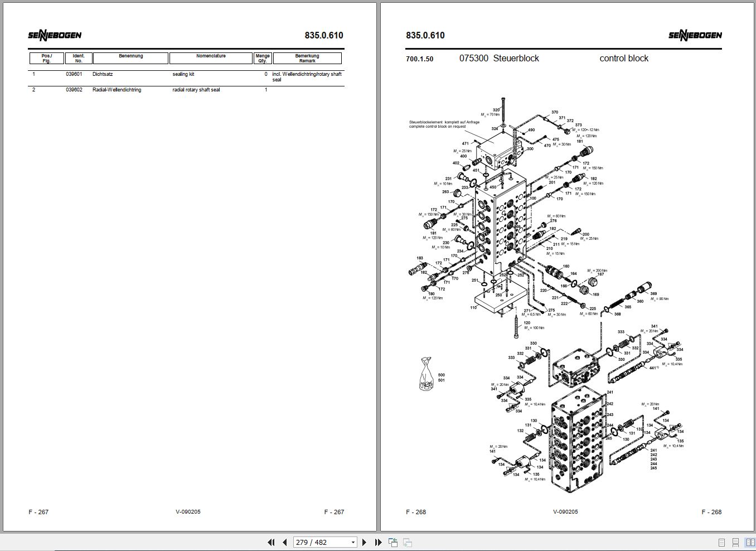Open the page number dropdown arrow
This screenshot has height=551, width=756.
click(353, 542)
